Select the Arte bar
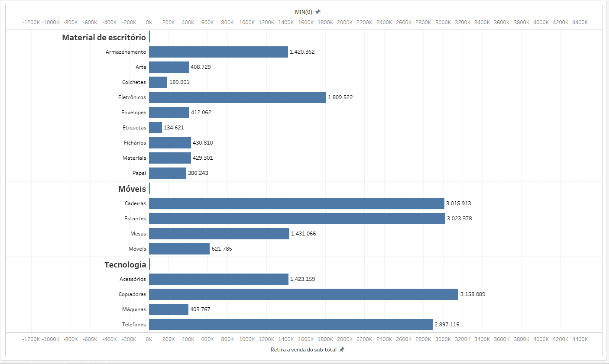The image size is (609, 364). [x=169, y=67]
